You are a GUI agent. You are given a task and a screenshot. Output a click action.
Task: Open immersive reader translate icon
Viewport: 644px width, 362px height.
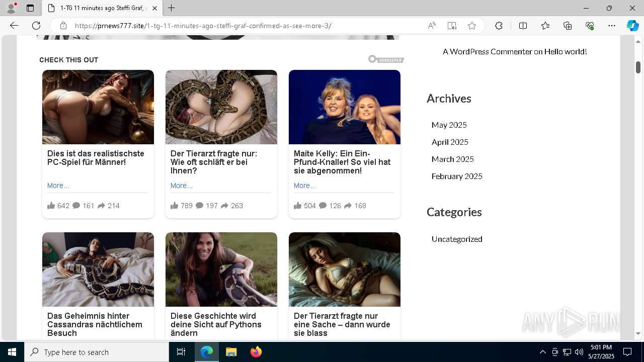[x=452, y=26]
